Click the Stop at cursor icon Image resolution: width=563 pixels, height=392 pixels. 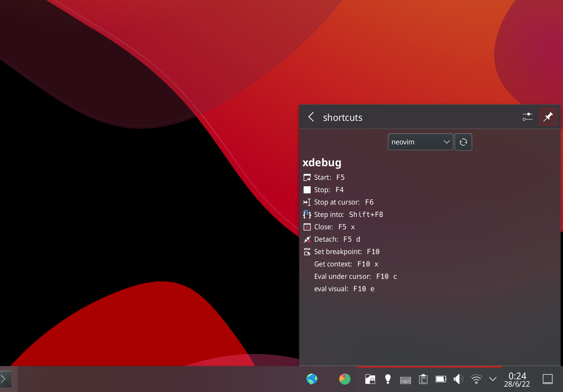(x=307, y=202)
